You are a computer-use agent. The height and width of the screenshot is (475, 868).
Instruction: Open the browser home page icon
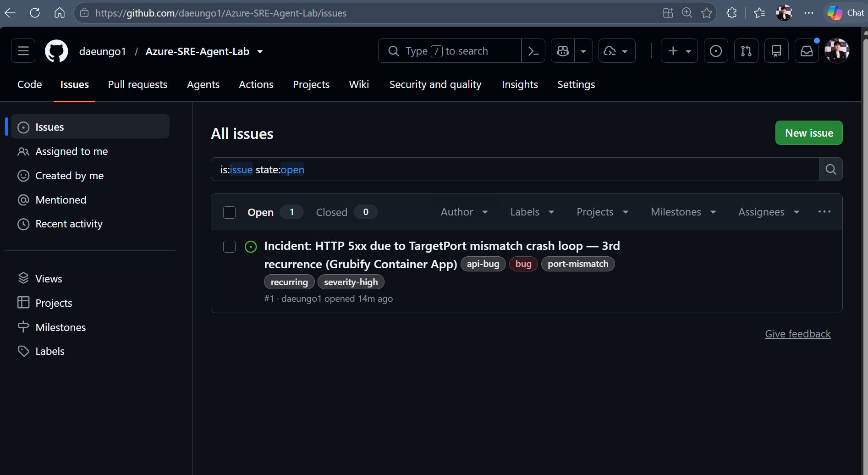(60, 13)
